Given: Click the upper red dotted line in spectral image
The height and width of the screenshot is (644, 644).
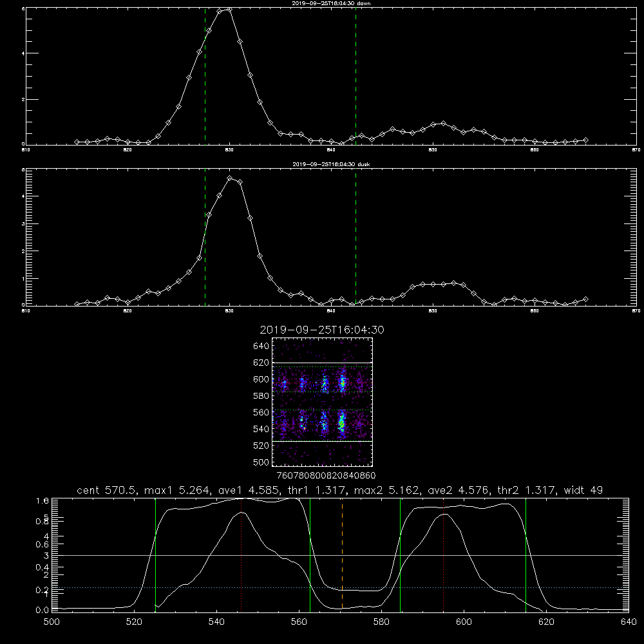Looking at the screenshot, I should pyautogui.click(x=323, y=383).
